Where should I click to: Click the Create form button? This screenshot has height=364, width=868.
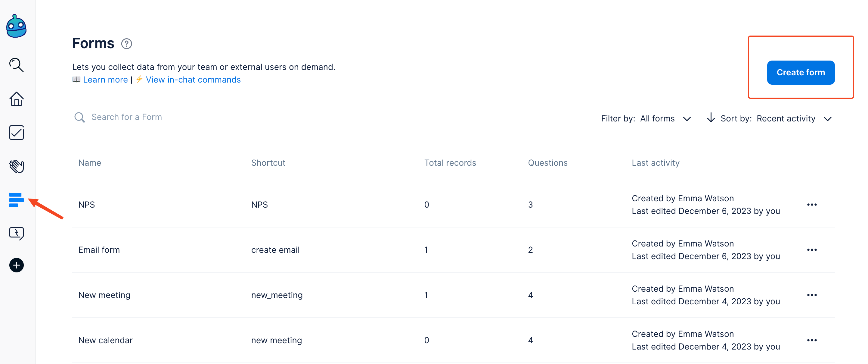pos(800,73)
